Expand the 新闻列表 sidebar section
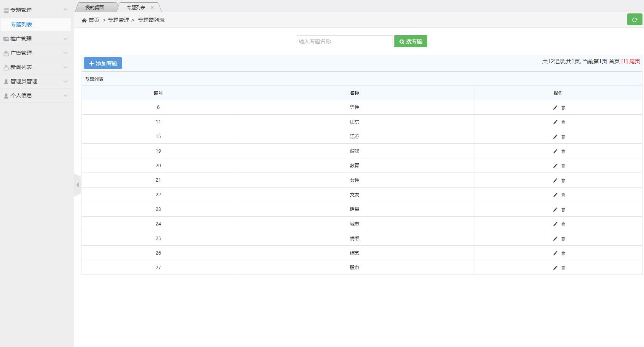 point(37,67)
